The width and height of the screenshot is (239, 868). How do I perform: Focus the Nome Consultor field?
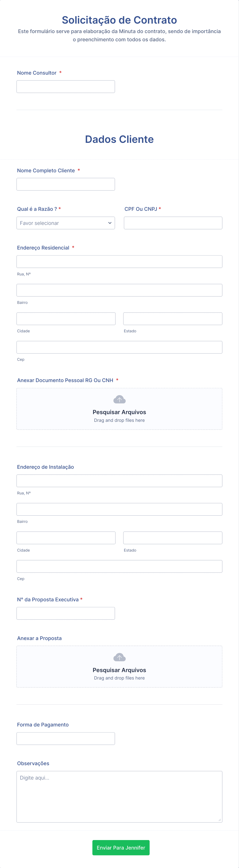click(66, 87)
